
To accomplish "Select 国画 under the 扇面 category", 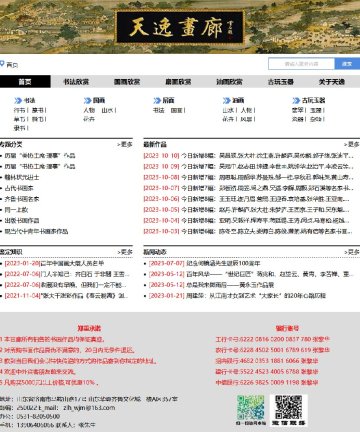I will [176, 110].
